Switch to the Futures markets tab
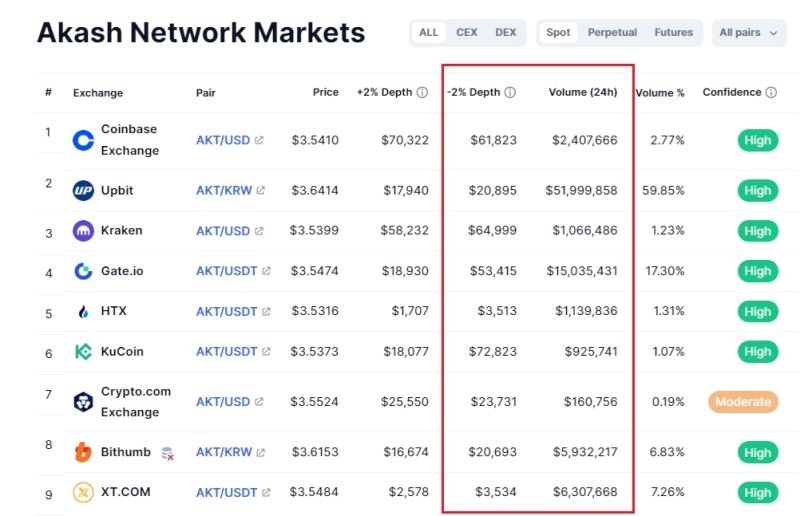Screen dimensions: 800x516 [x=673, y=33]
